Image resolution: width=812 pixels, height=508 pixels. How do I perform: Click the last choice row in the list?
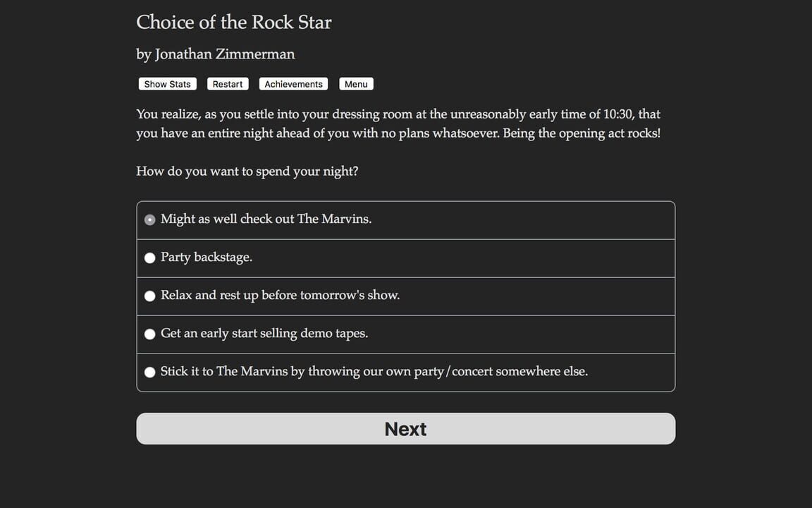[405, 373]
